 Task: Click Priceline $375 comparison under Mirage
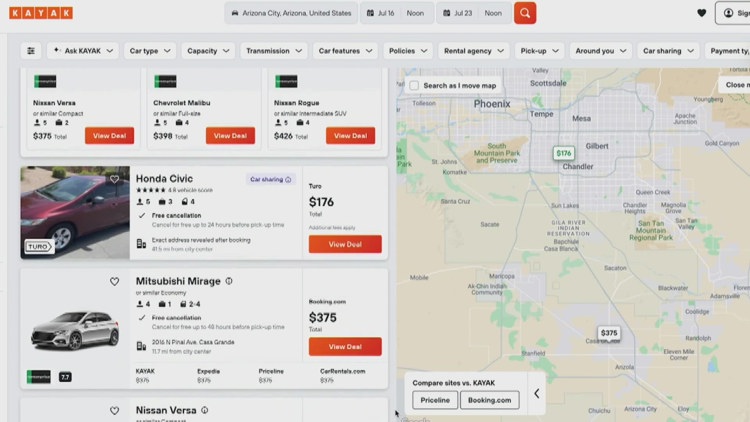pyautogui.click(x=271, y=376)
